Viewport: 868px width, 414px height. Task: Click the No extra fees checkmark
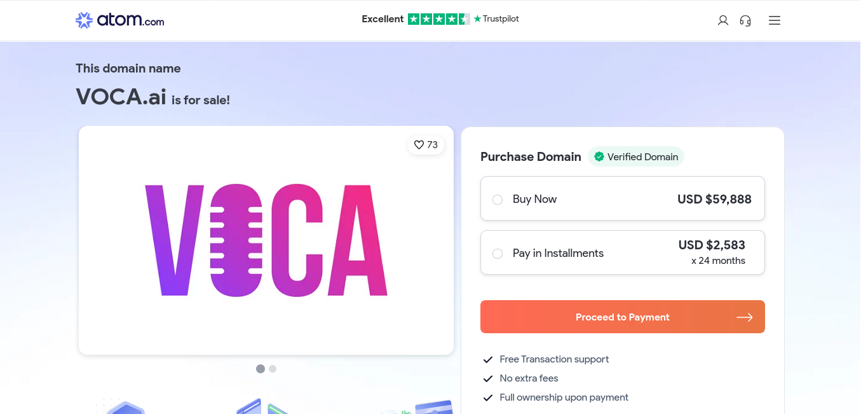pyautogui.click(x=488, y=379)
